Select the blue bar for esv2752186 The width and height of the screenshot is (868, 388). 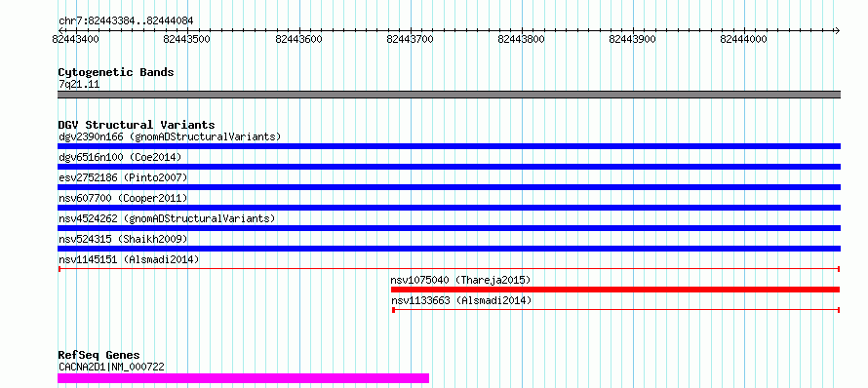449,187
